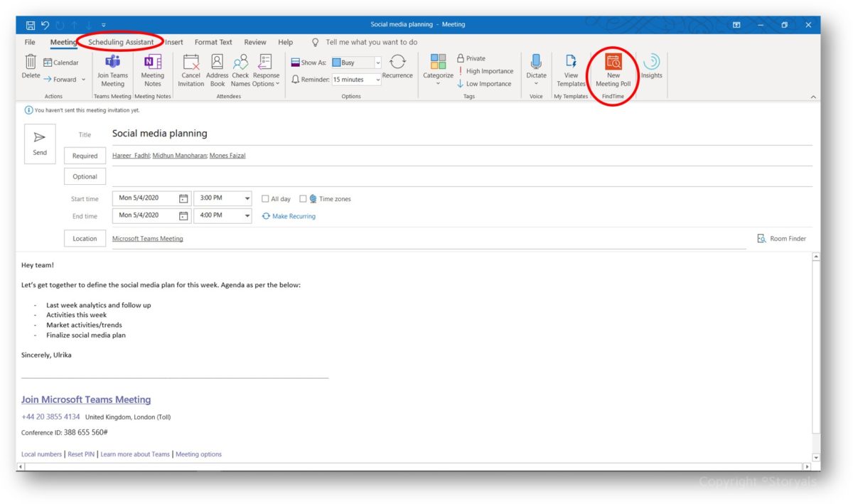This screenshot has width=853, height=504.
Task: Expand the end time dropdown
Action: (x=248, y=215)
